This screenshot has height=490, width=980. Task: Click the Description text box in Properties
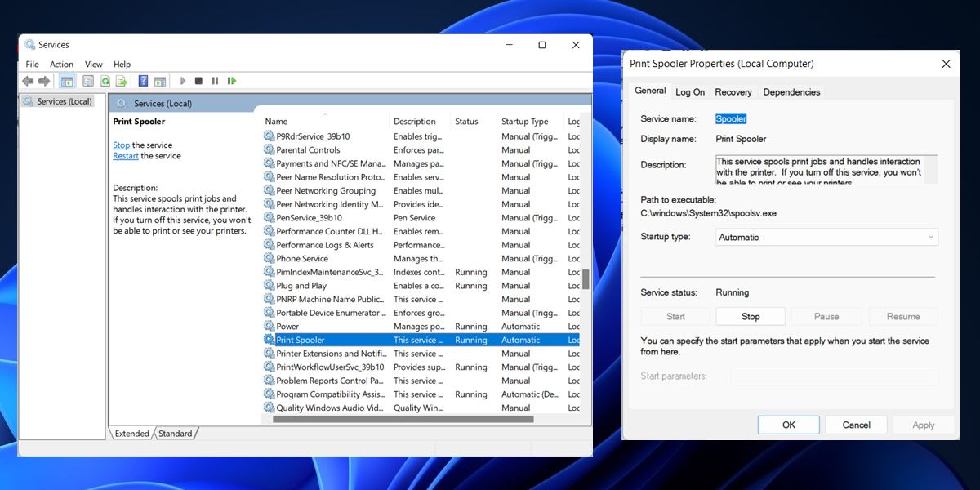click(x=826, y=170)
